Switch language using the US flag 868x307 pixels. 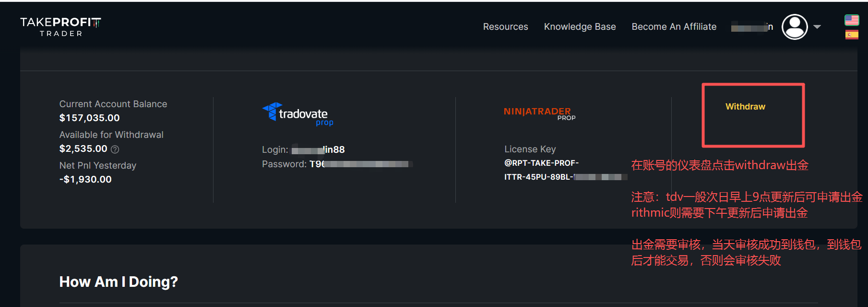[852, 20]
